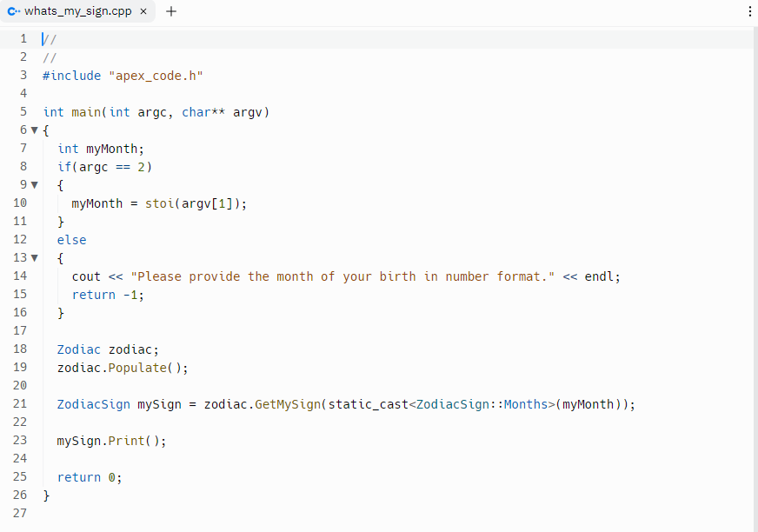Click the plus icon to add a new tab
The image size is (758, 532).
click(x=170, y=11)
